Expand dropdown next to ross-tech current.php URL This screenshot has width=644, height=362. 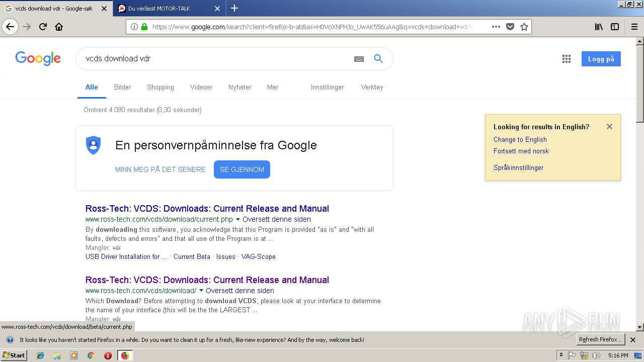[238, 219]
